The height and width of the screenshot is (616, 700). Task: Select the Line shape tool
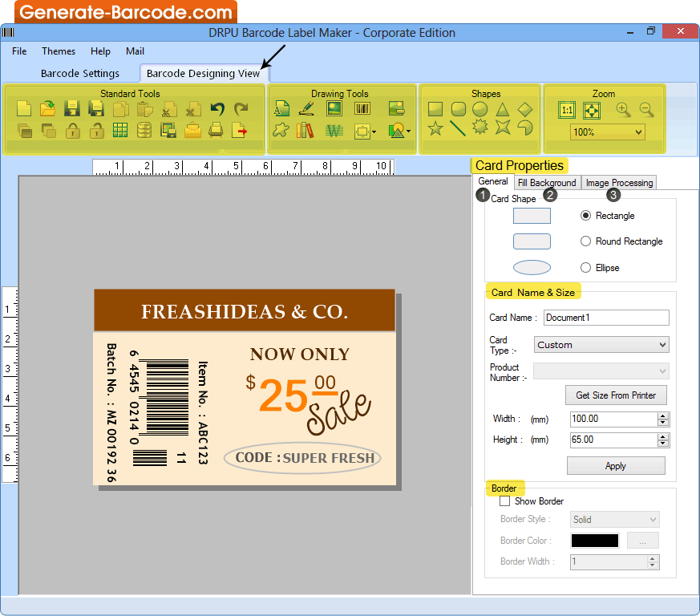click(458, 128)
